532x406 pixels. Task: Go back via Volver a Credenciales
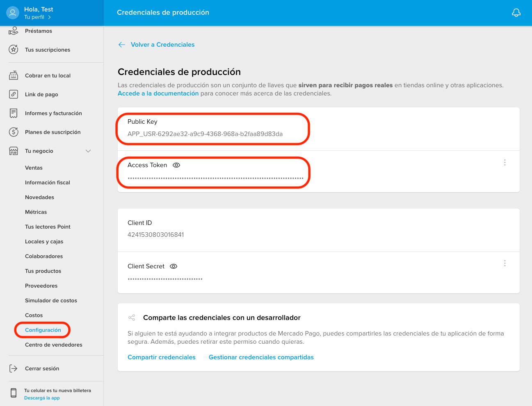[x=162, y=45]
